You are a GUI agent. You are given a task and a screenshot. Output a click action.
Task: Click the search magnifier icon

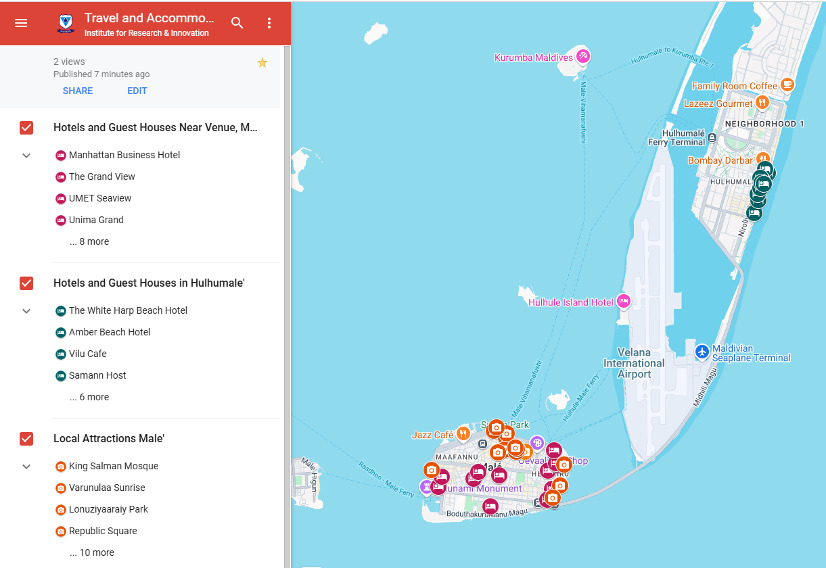pyautogui.click(x=237, y=23)
